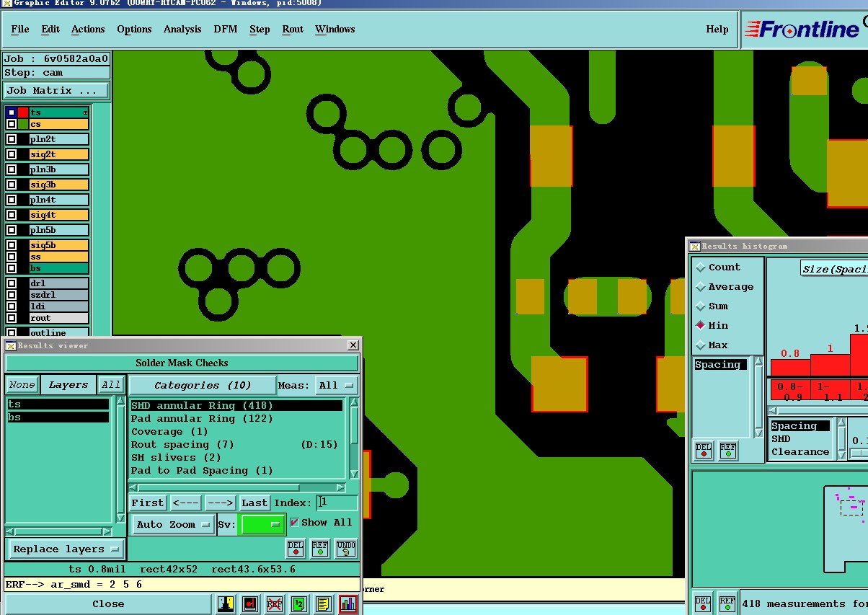Click the histogram icon in Results viewer
Image resolution: width=868 pixels, height=615 pixels.
(x=348, y=604)
